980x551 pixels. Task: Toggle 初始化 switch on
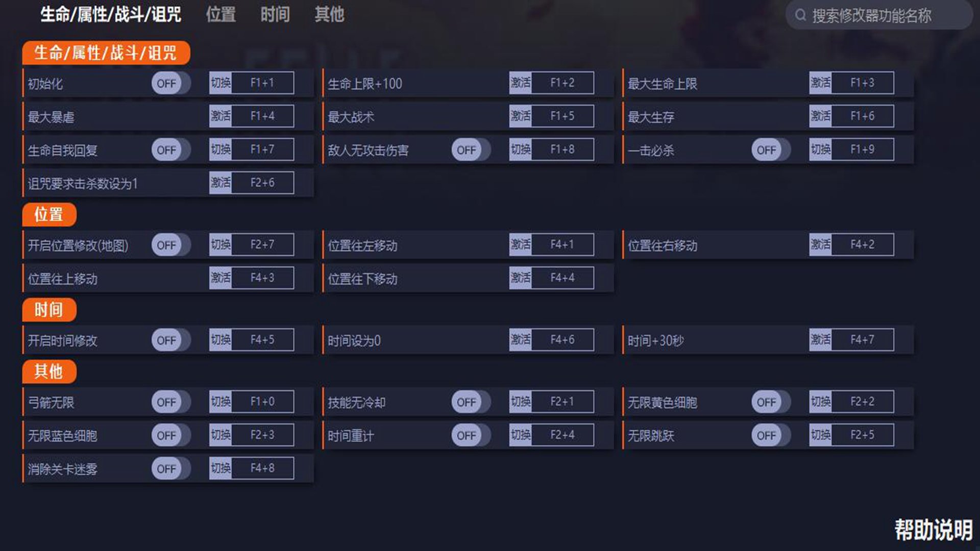[170, 83]
